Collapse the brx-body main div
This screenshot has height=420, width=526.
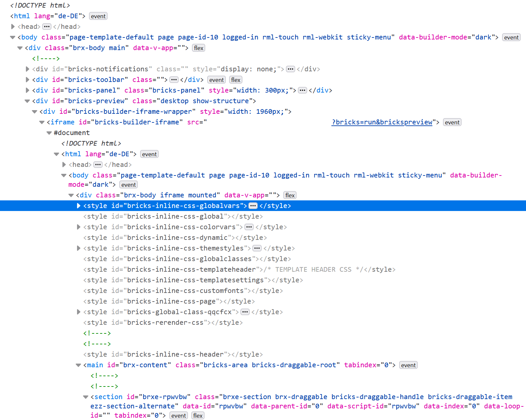(x=20, y=48)
